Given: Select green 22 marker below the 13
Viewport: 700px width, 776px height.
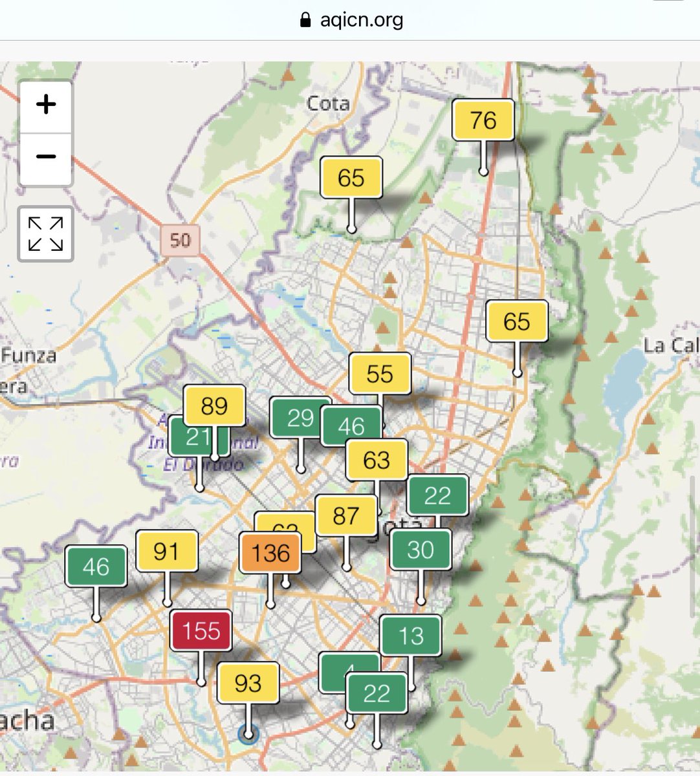Looking at the screenshot, I should tap(377, 693).
